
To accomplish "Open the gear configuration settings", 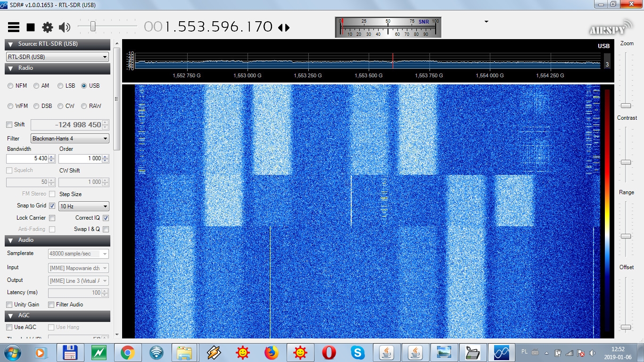I will point(48,27).
